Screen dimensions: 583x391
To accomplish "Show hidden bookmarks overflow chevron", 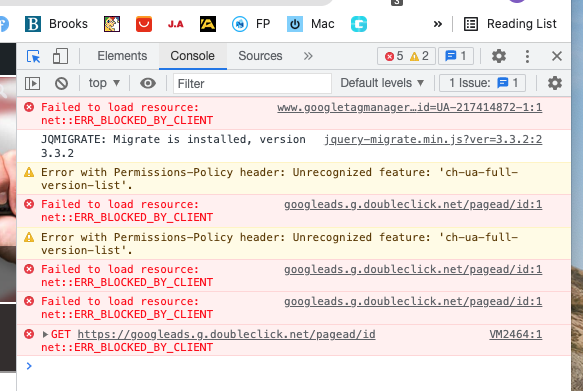I will coord(438,24).
